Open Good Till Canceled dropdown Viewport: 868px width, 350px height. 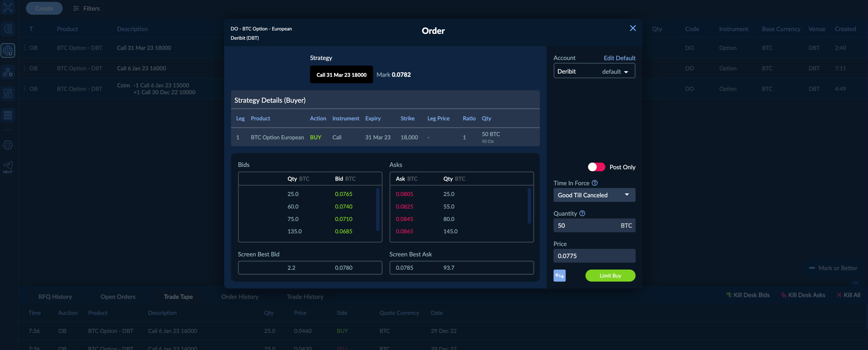594,195
